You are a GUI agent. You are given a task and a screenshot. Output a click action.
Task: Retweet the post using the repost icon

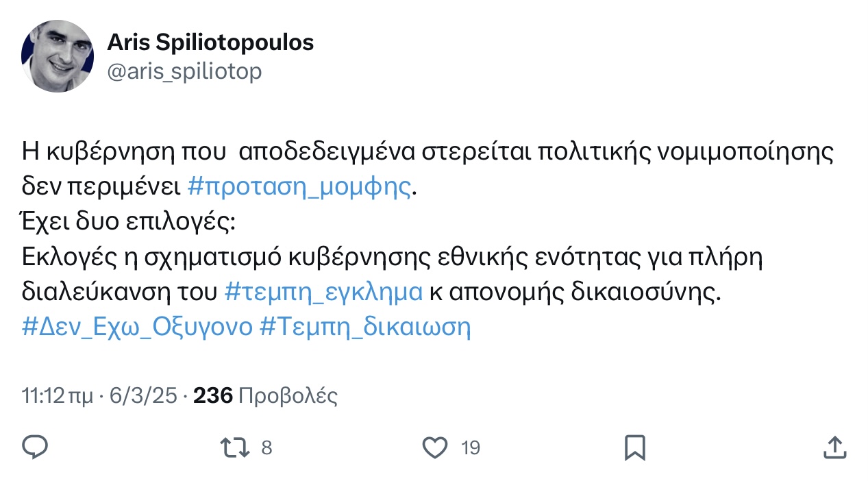[x=234, y=448]
